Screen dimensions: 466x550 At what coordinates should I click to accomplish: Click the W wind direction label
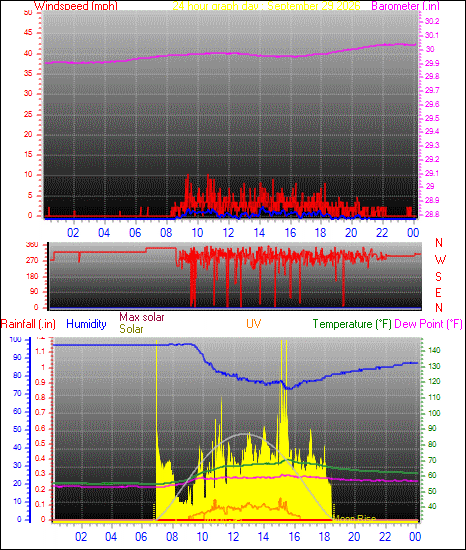pos(440,260)
